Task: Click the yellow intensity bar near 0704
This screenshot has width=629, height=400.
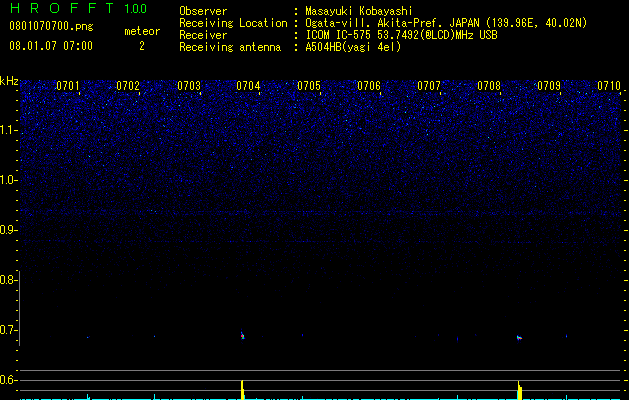Action: click(x=242, y=390)
